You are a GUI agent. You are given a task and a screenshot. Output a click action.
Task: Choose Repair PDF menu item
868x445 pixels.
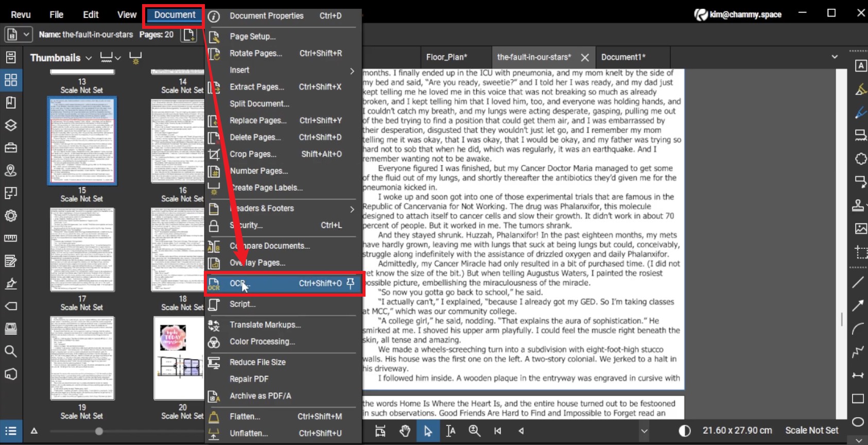click(x=283, y=379)
